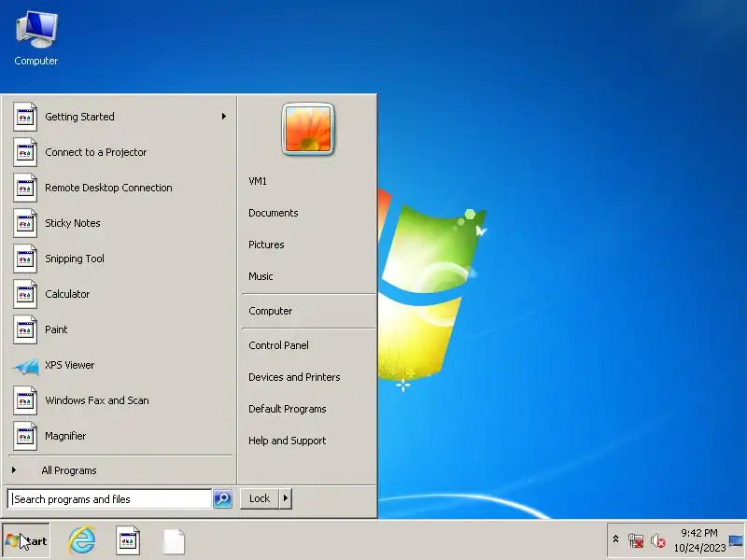
Task: Open the pinned program icon beside Internet Explorer
Action: tap(128, 540)
